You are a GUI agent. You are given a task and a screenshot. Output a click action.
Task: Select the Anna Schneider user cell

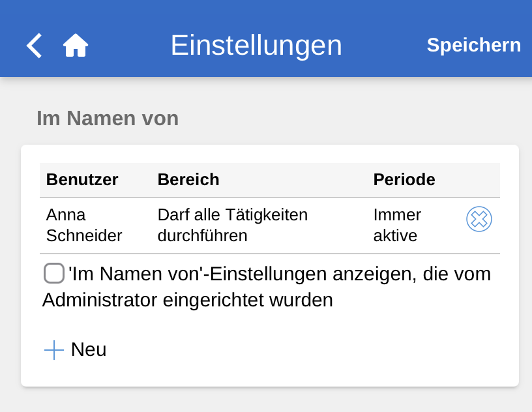pos(84,225)
